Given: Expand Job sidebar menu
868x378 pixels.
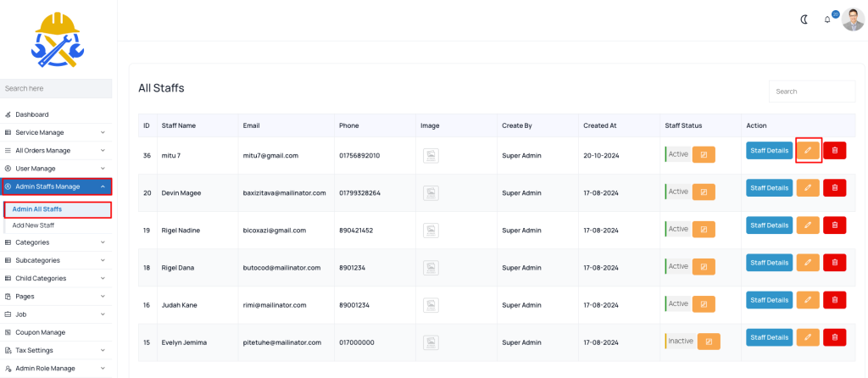Looking at the screenshot, I should (x=56, y=314).
